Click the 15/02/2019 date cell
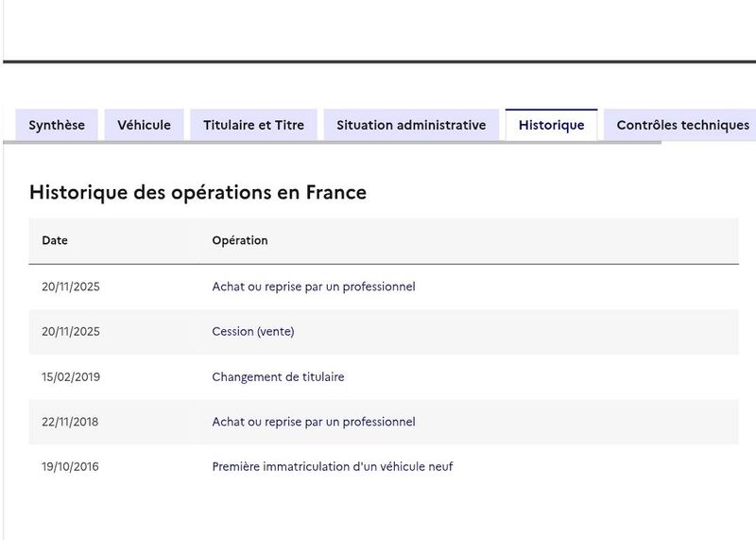Viewport: 756px width, 540px height. click(71, 377)
